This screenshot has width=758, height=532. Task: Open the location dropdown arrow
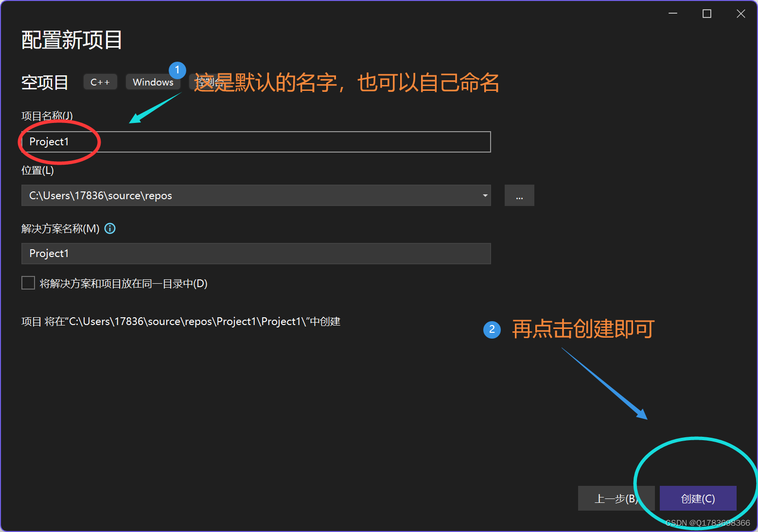[485, 195]
